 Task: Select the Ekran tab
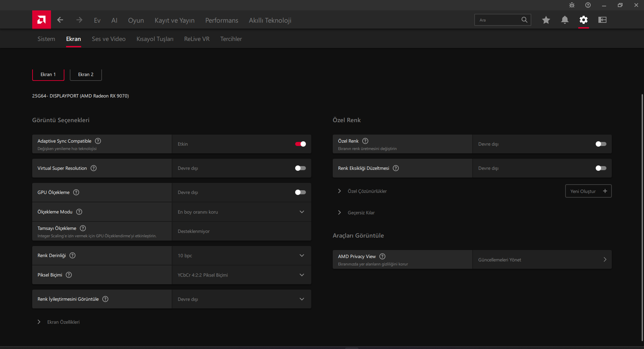[73, 39]
